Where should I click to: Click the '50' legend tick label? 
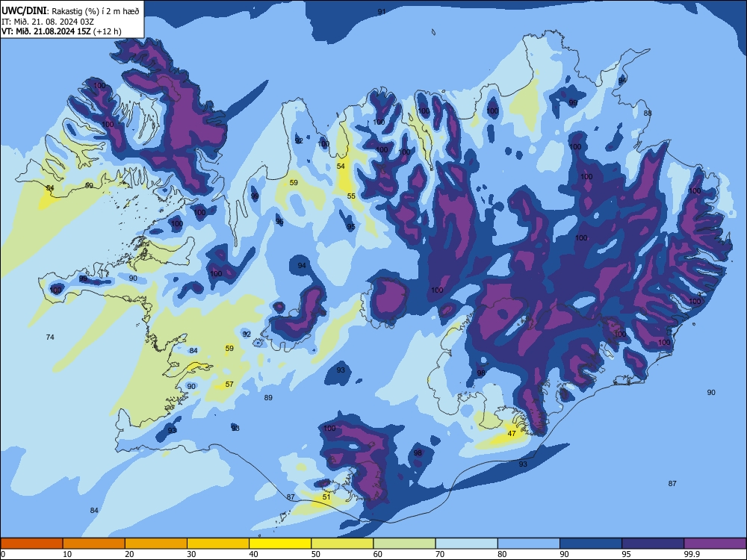[x=316, y=554]
